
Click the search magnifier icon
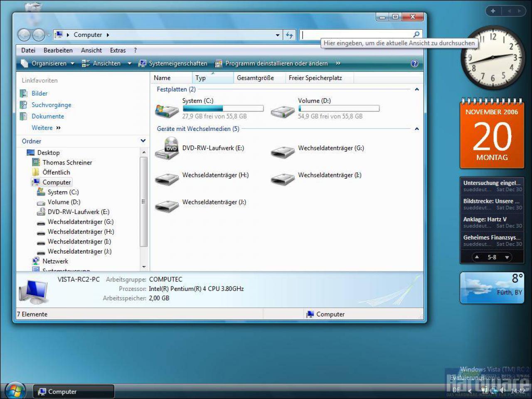[416, 34]
